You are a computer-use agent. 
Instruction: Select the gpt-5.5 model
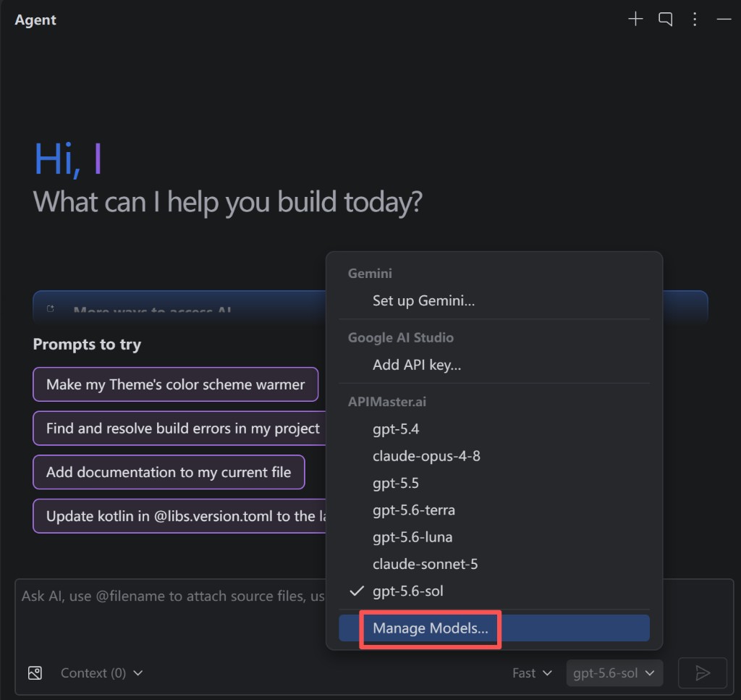pyautogui.click(x=494, y=483)
